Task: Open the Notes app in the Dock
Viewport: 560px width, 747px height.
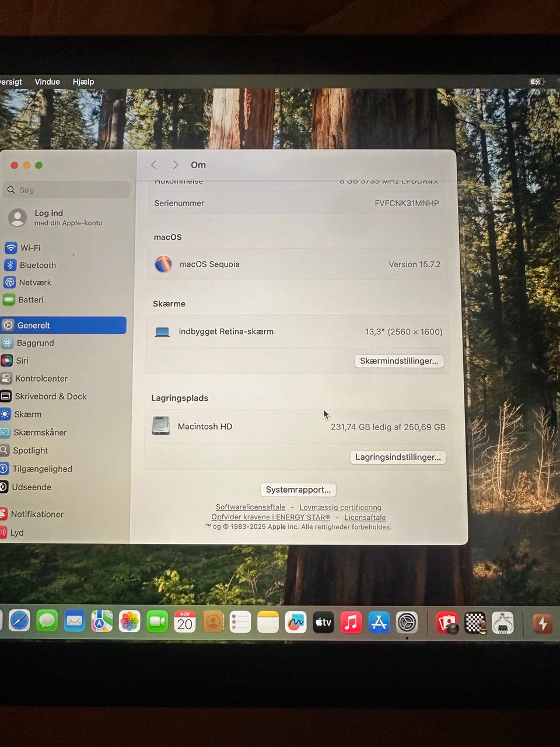Action: [268, 622]
